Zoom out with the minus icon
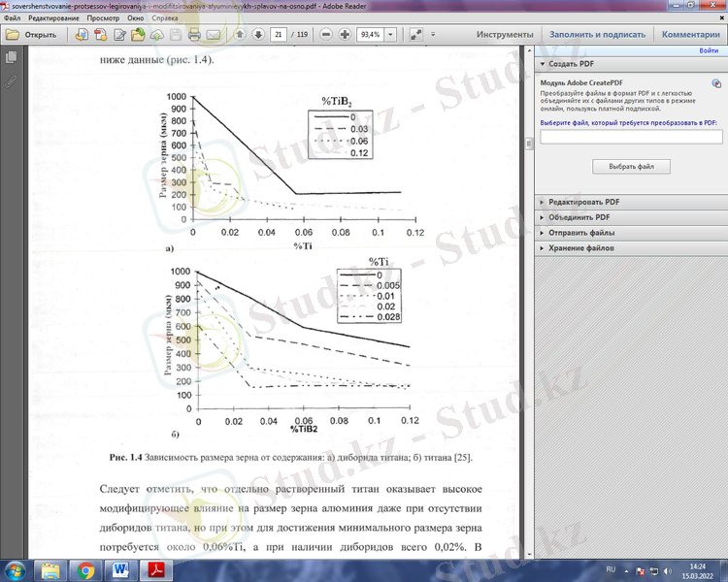728x582 pixels. (x=324, y=34)
